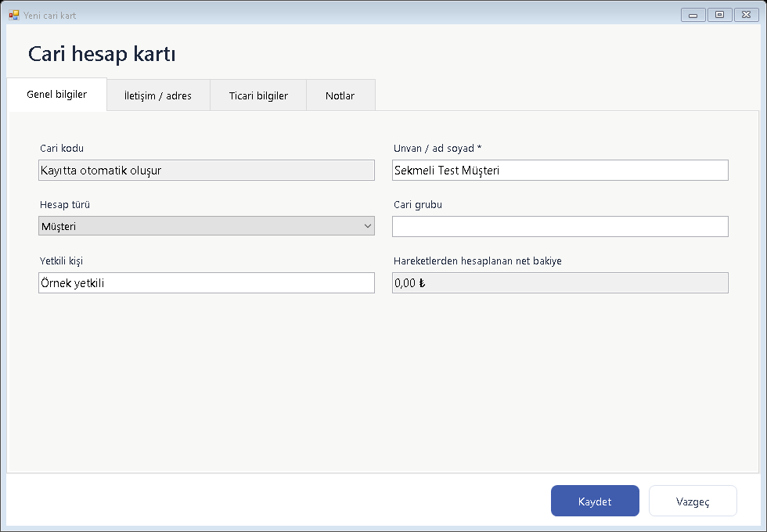Click the Yetkili kişi input field
Screen dimensions: 767x532
(x=207, y=282)
